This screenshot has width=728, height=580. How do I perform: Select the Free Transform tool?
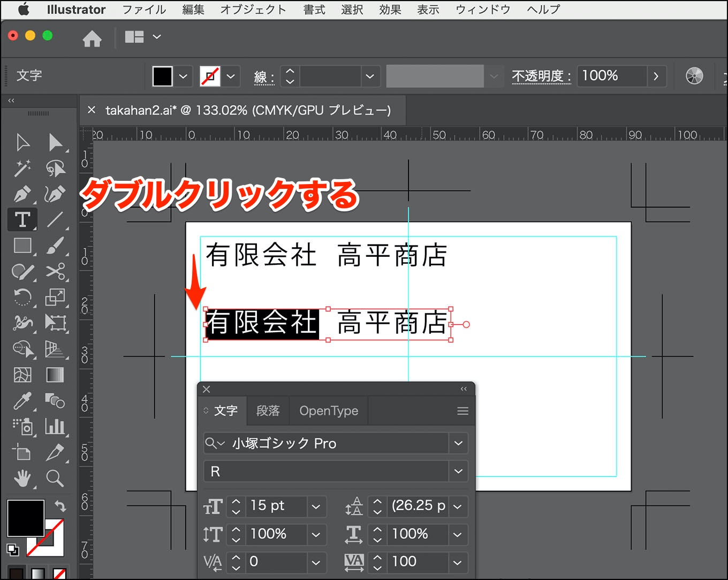(x=55, y=323)
